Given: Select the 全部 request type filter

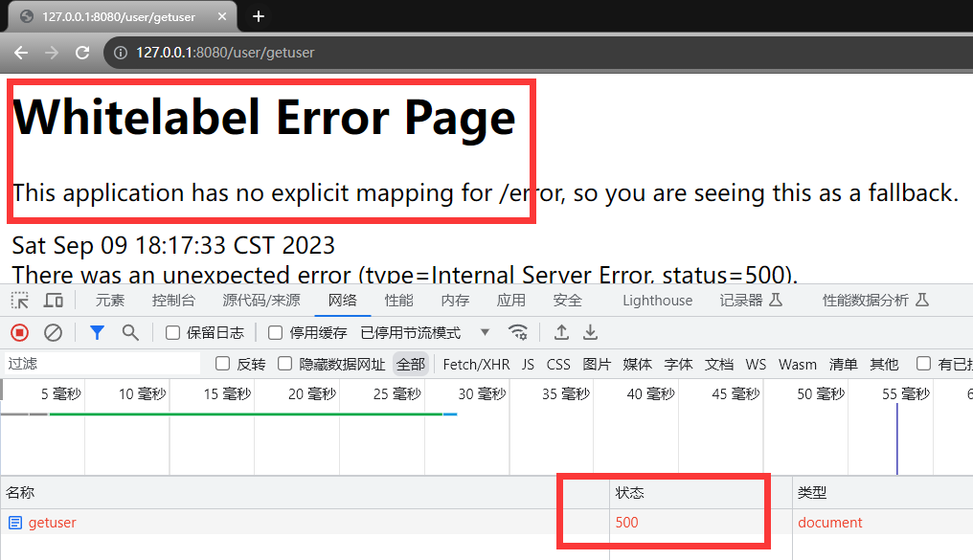Looking at the screenshot, I should 411,364.
